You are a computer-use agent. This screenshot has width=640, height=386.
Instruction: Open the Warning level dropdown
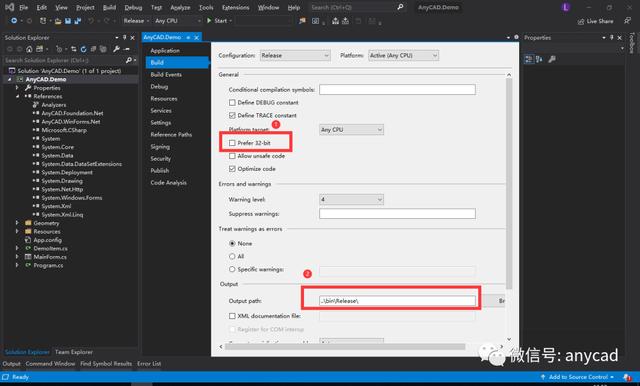point(351,200)
